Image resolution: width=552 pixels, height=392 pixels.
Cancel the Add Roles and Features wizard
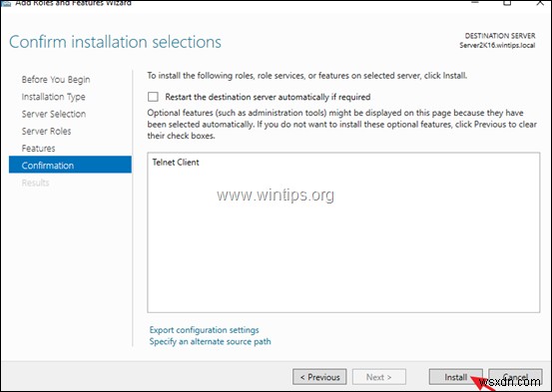click(515, 377)
